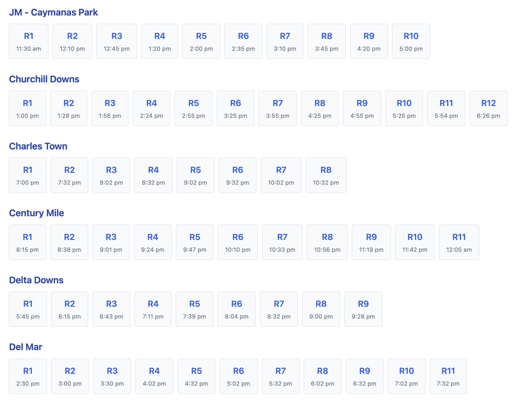Choose Century Mile R7 at 10:33 pm
532x403 pixels.
point(282,242)
